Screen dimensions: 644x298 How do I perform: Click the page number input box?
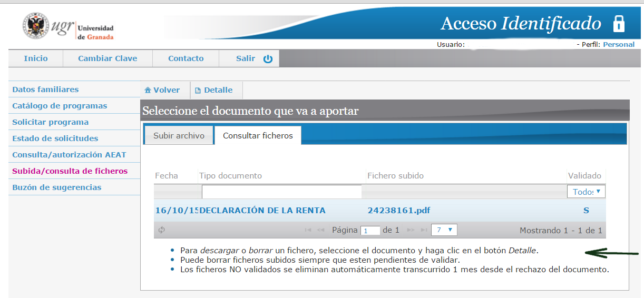[370, 231]
